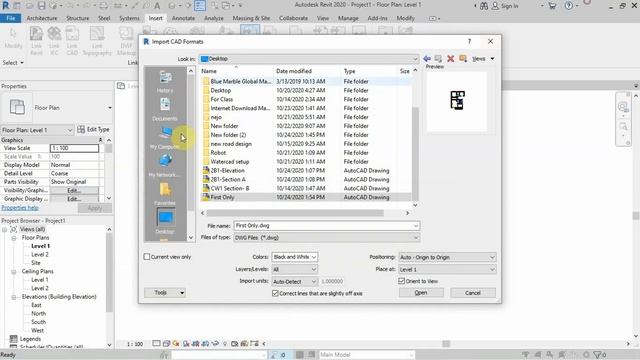Open the Annotate ribbon tab
The width and height of the screenshot is (640, 360).
pos(183,18)
